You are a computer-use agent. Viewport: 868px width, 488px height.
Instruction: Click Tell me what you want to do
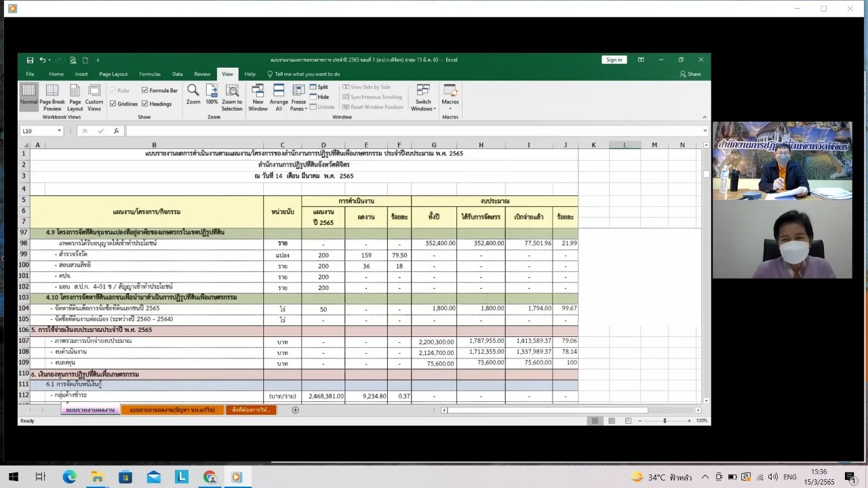tap(303, 74)
